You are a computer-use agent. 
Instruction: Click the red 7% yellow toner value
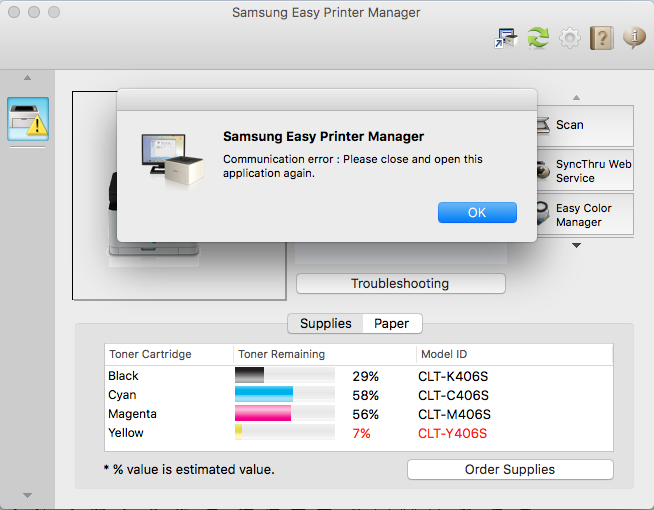[x=361, y=434]
